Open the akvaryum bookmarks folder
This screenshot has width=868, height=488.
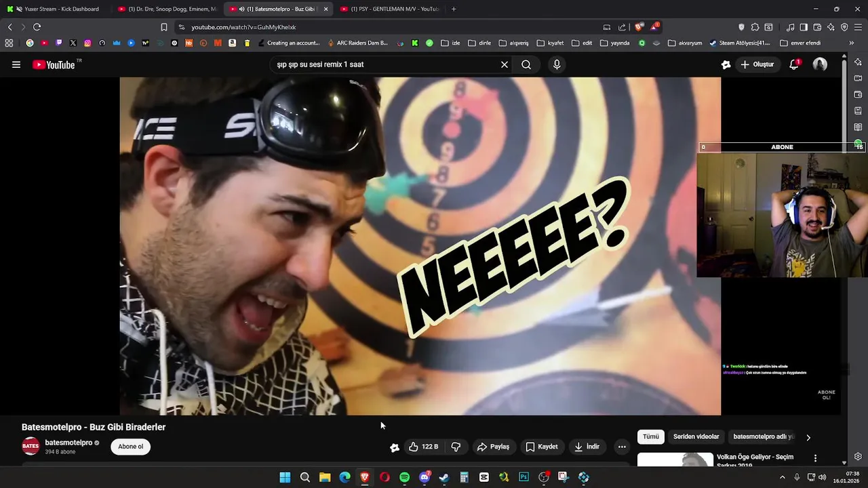[685, 43]
